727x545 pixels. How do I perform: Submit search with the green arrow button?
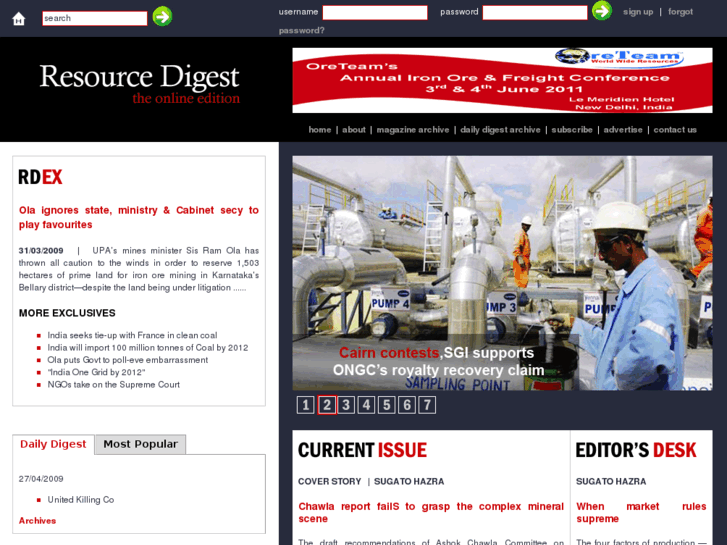162,17
